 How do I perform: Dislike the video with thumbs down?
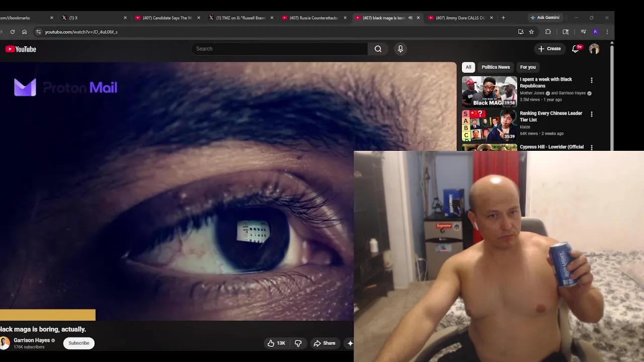[298, 343]
